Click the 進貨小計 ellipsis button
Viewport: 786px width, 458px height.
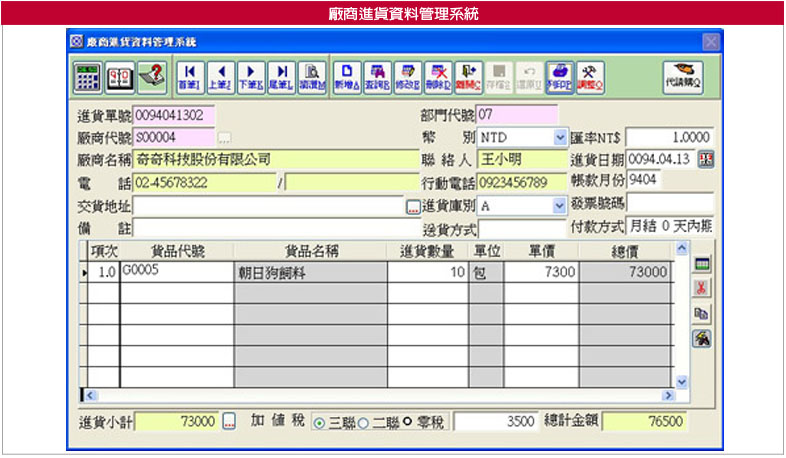[229, 422]
